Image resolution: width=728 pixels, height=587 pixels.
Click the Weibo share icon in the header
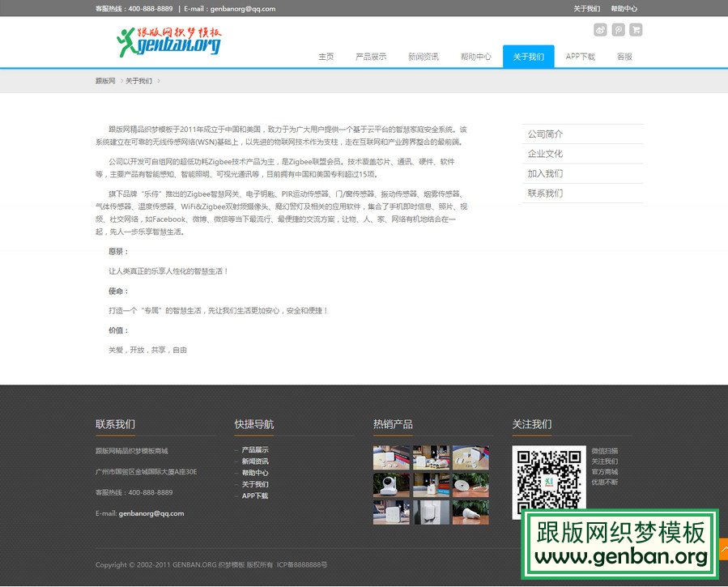pyautogui.click(x=599, y=29)
